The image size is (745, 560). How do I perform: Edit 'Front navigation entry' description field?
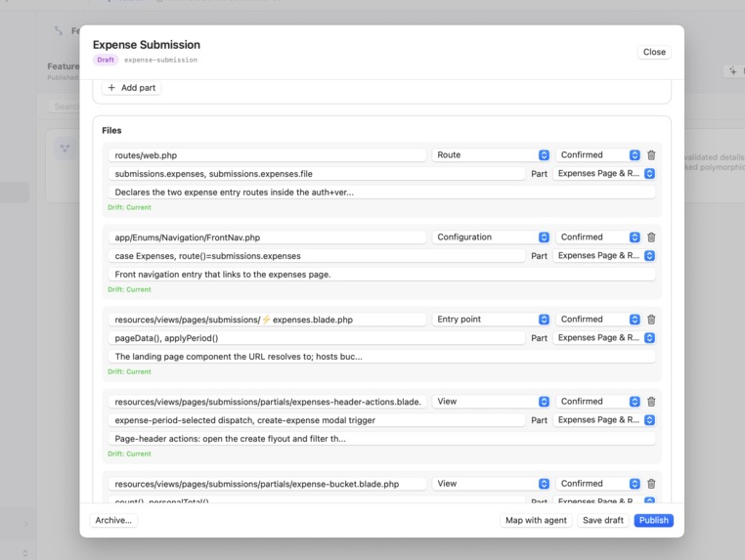tap(382, 275)
